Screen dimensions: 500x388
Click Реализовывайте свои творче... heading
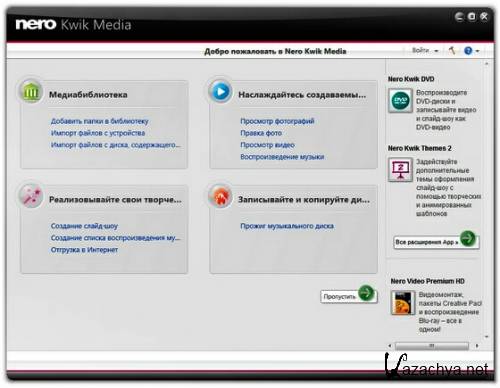point(115,200)
